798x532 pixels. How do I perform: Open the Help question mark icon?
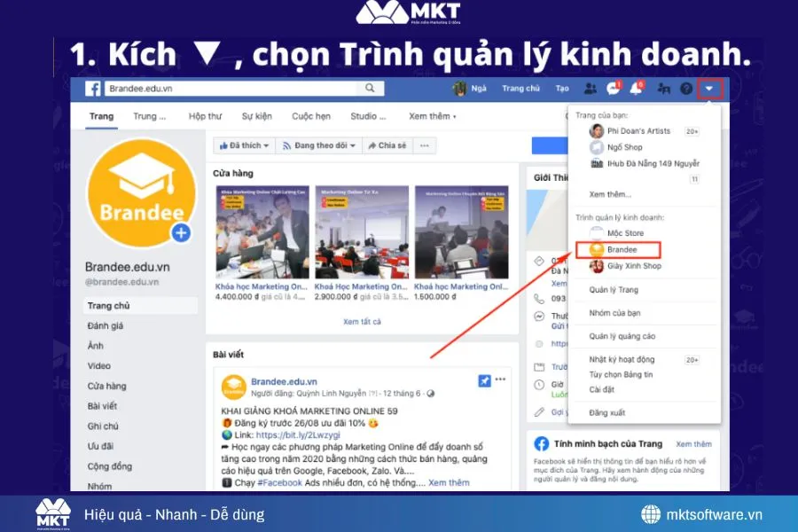click(x=685, y=89)
